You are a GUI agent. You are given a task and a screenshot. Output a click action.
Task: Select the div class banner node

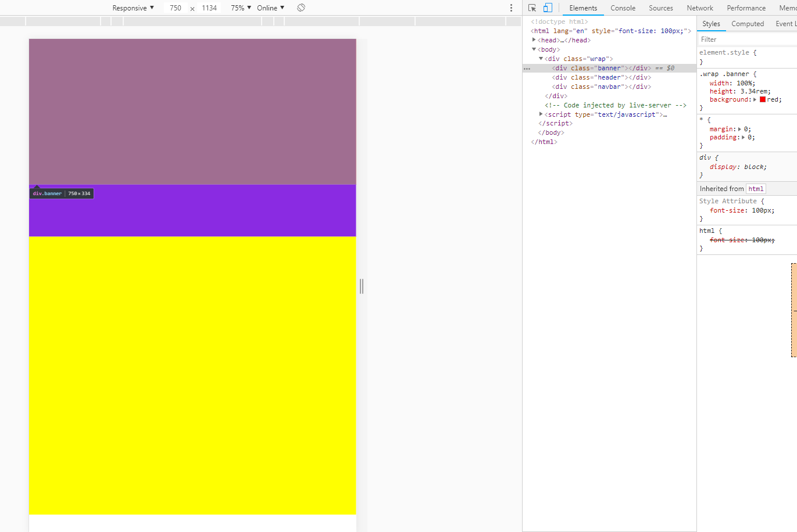pyautogui.click(x=601, y=68)
